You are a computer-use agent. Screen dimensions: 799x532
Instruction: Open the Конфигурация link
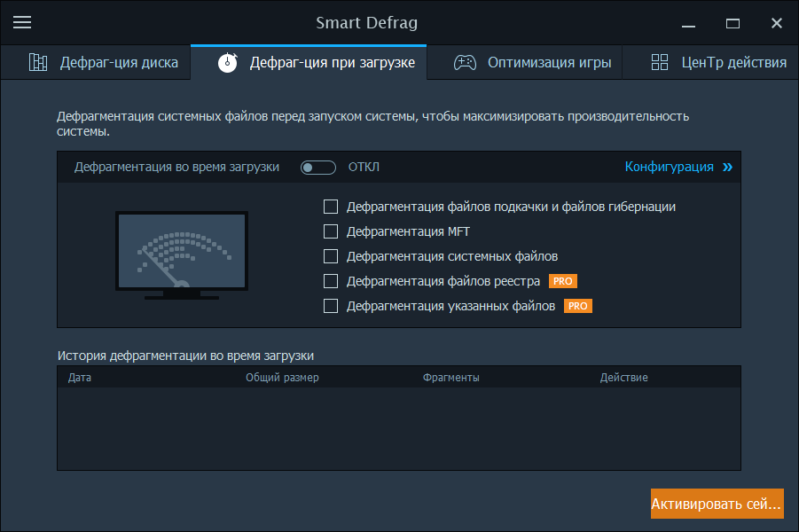[669, 167]
